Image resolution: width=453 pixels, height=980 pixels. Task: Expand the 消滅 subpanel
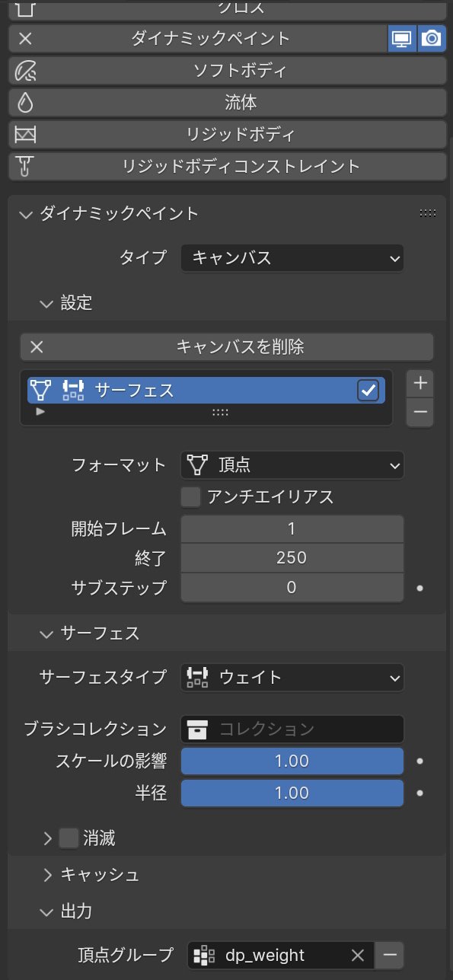(x=48, y=838)
